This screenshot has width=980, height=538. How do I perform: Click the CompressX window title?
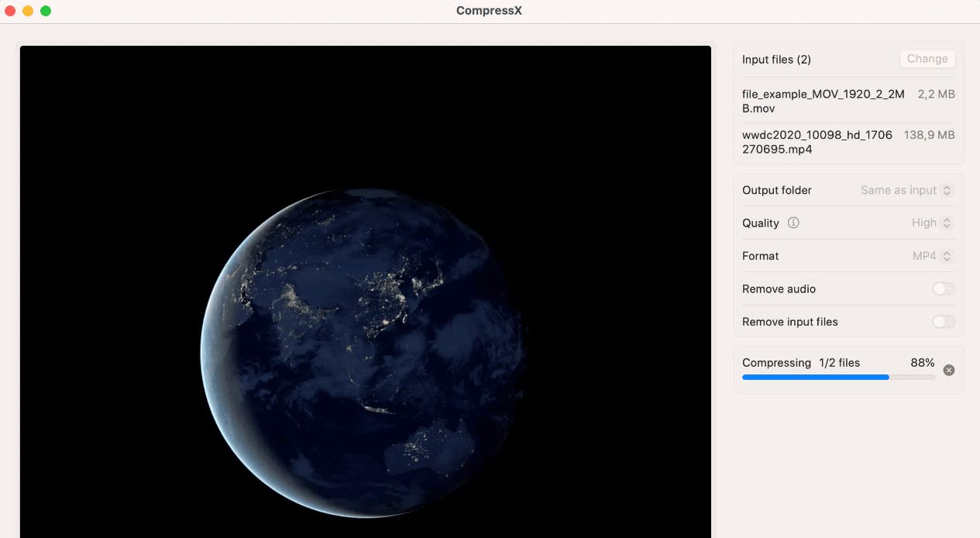tap(489, 11)
